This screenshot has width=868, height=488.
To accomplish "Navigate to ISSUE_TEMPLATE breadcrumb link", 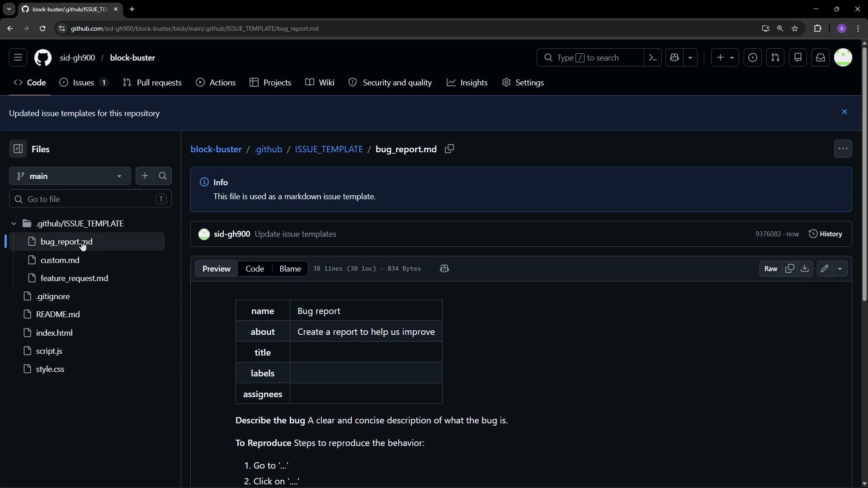I will coord(329,149).
